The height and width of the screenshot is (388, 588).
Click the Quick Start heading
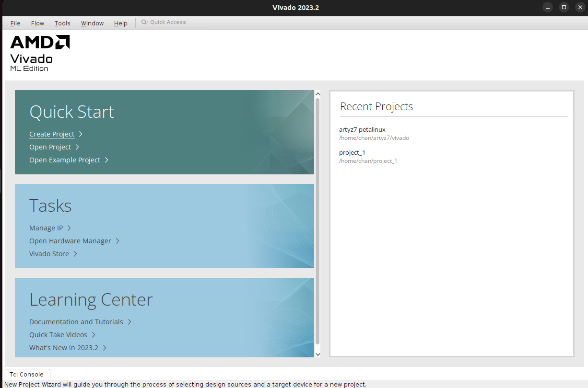pyautogui.click(x=72, y=112)
